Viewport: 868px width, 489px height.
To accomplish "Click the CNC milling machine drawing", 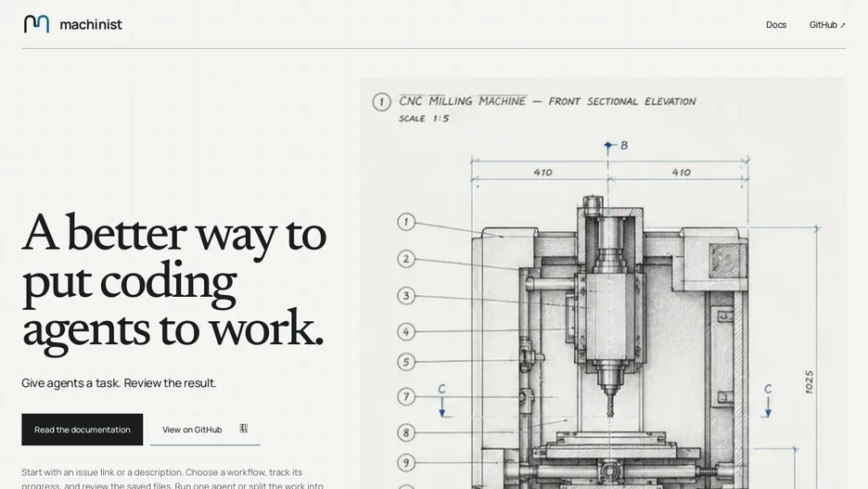I will (603, 284).
